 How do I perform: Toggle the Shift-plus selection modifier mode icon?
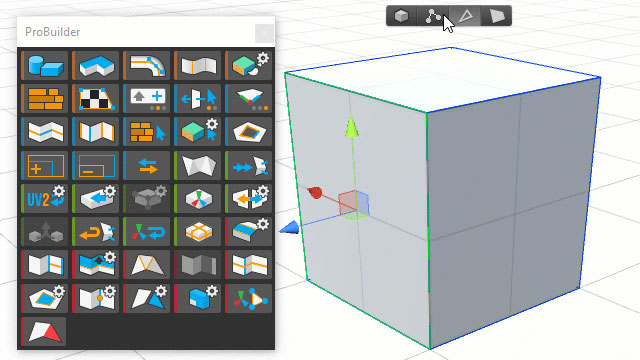(147, 98)
